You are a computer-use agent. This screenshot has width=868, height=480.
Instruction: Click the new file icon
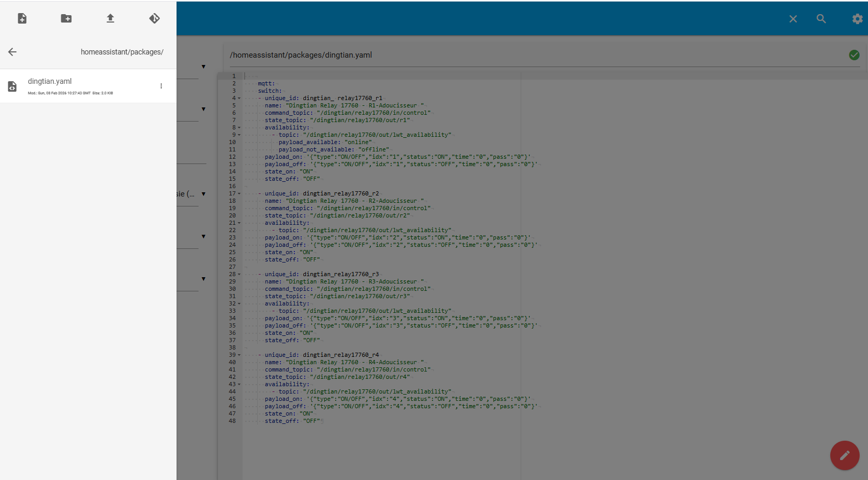(22, 19)
